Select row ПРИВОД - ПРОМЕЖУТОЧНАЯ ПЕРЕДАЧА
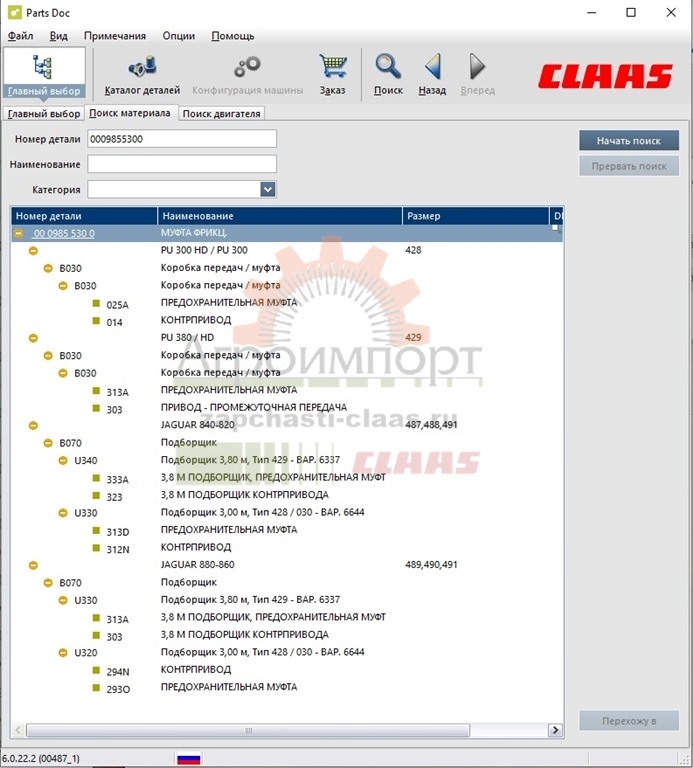693x768 pixels. 287,408
